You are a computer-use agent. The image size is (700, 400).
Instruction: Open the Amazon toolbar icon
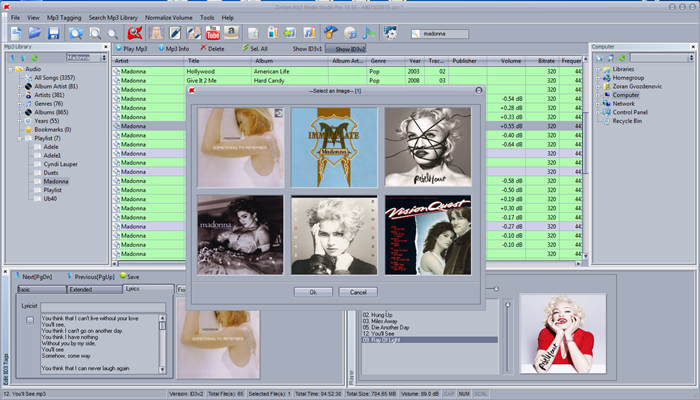click(231, 33)
